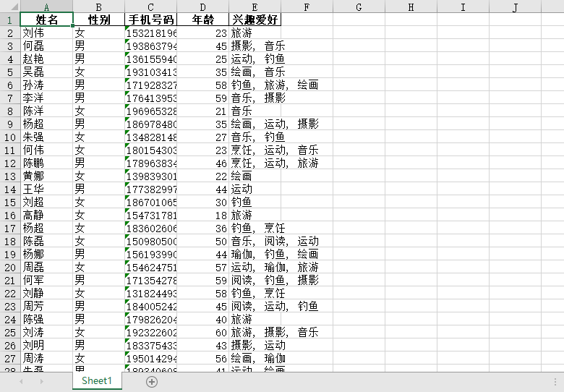The image size is (564, 392).
Task: Click the next sheet navigation arrow
Action: click(41, 381)
